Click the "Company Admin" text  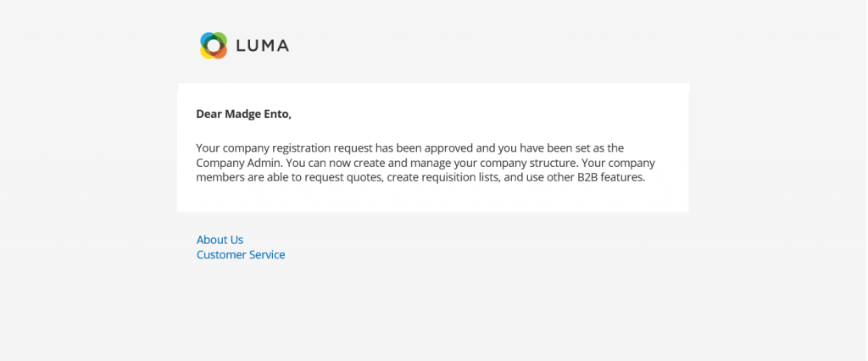(x=231, y=164)
